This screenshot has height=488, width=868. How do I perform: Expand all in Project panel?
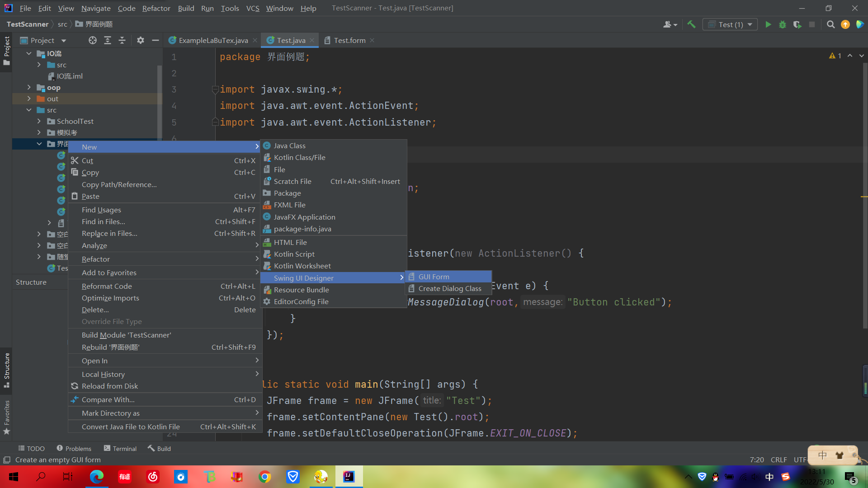(108, 40)
